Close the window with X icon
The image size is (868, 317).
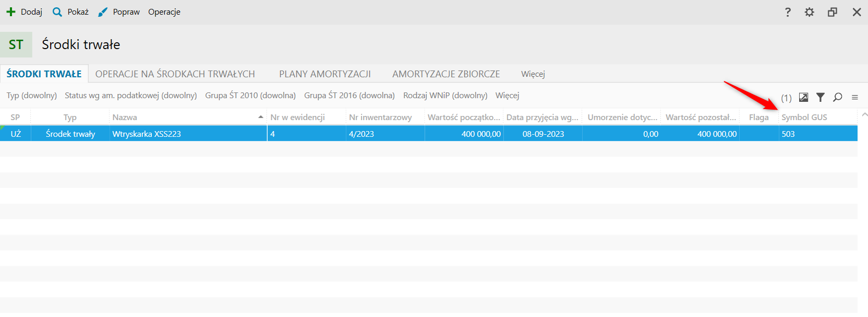point(857,12)
